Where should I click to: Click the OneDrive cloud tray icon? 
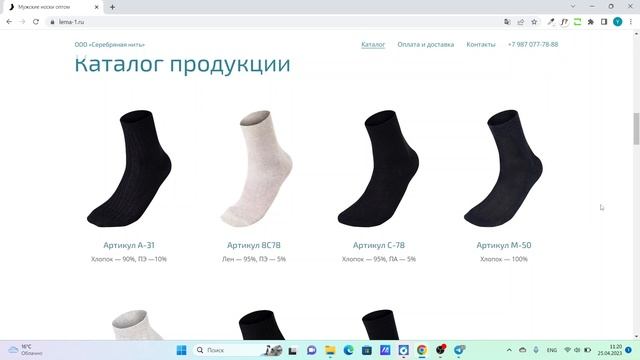point(522,350)
